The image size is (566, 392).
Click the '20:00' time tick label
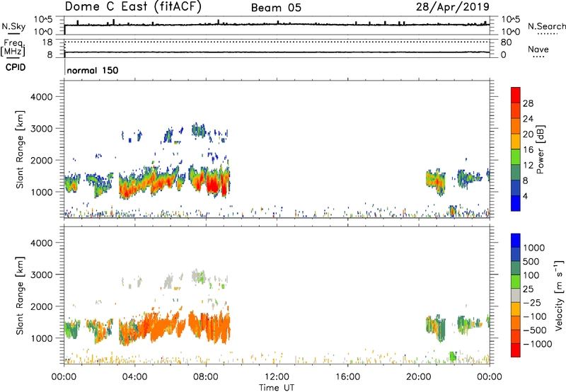[x=419, y=377]
